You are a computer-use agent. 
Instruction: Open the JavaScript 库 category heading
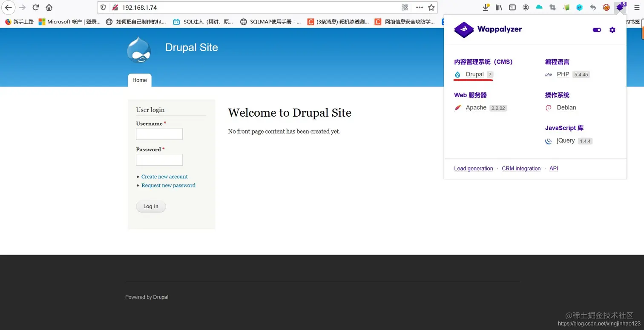tap(564, 128)
